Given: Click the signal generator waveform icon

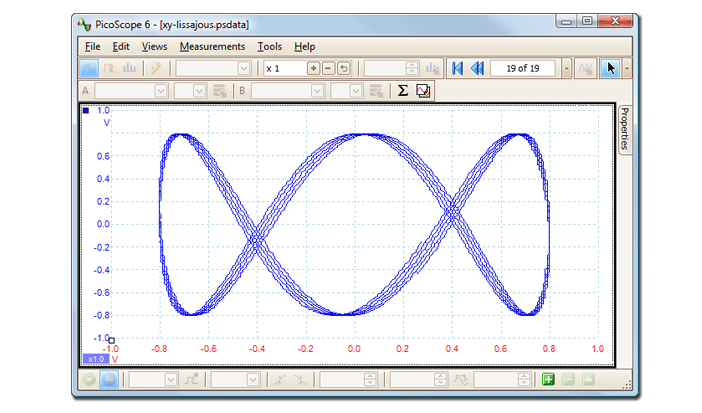Looking at the screenshot, I should pyautogui.click(x=585, y=69).
